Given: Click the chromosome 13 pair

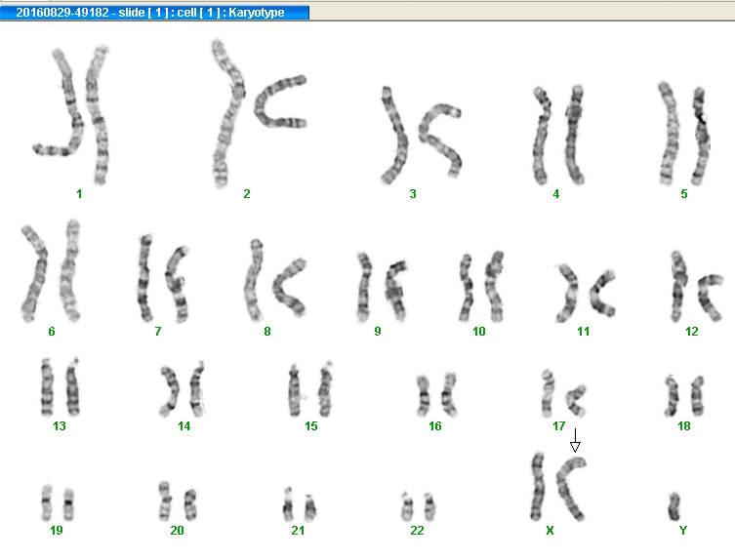Looking at the screenshot, I should point(60,387).
